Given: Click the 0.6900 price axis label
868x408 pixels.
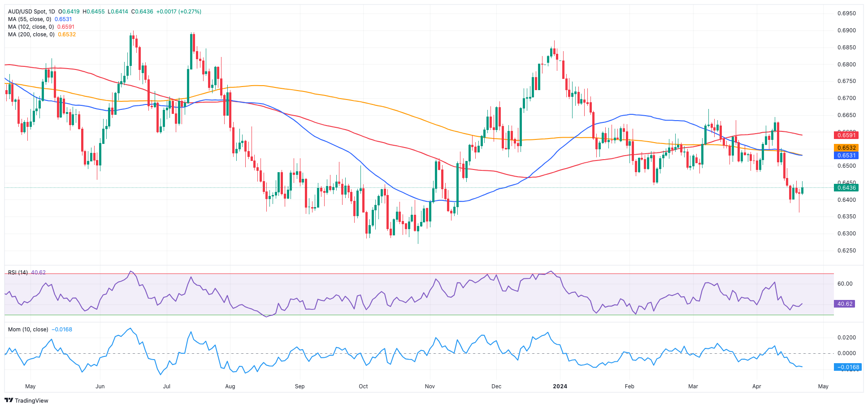Looking at the screenshot, I should [846, 30].
